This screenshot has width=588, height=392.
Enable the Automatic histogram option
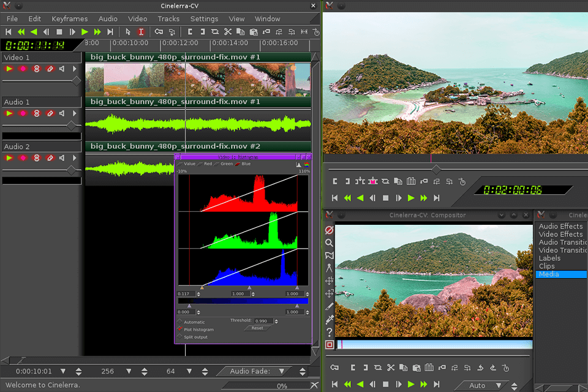click(181, 322)
